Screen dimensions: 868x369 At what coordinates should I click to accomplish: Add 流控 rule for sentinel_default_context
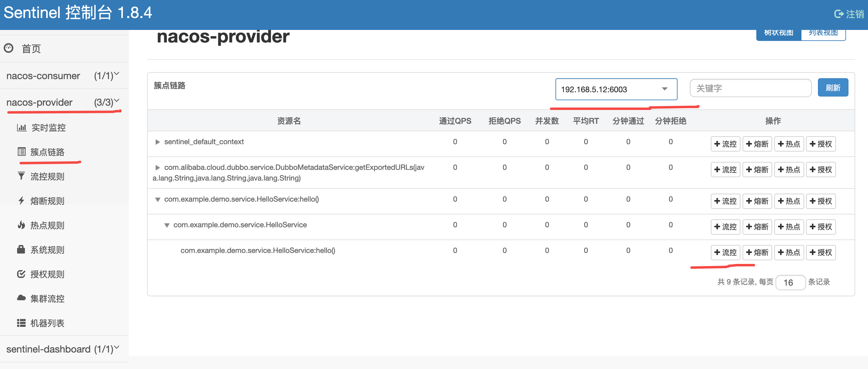click(x=725, y=144)
